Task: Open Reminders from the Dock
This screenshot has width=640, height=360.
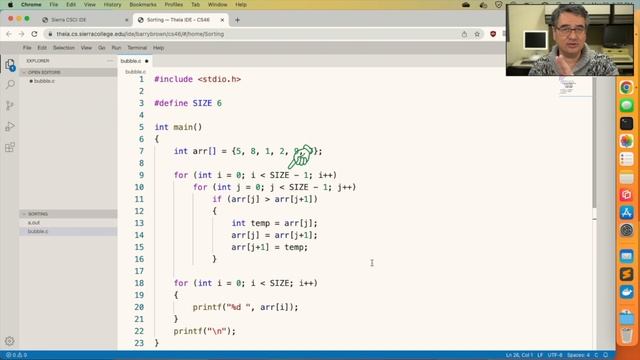Action: (627, 159)
